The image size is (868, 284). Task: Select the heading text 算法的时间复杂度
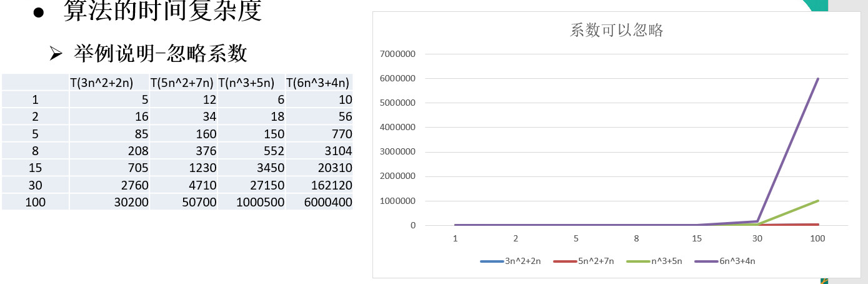[162, 13]
